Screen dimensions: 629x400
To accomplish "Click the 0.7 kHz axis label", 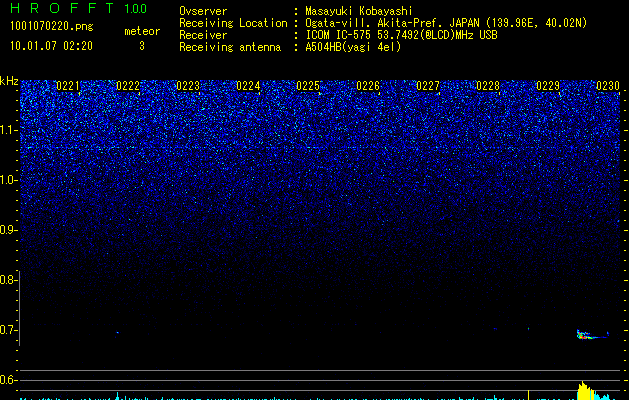I will click(x=8, y=330).
